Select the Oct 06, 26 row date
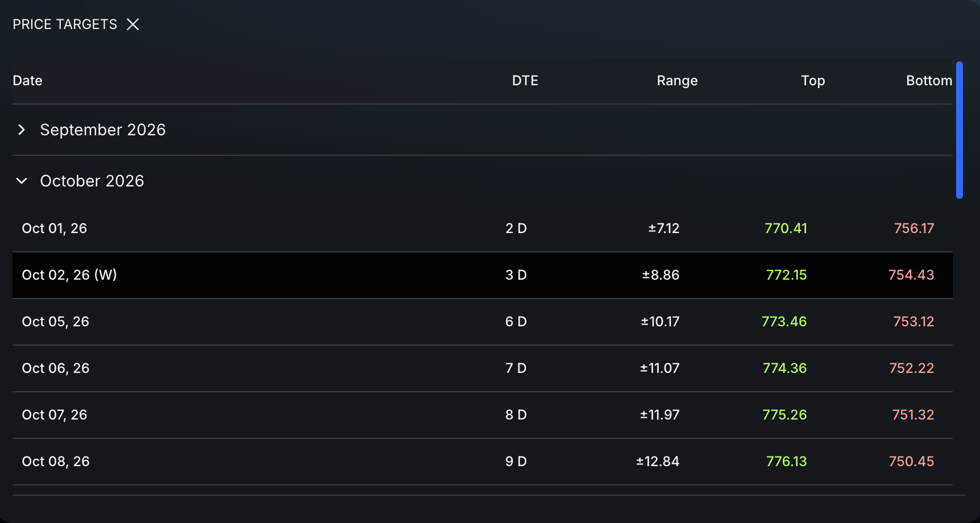Screen dimensions: 980x523 [x=55, y=368]
